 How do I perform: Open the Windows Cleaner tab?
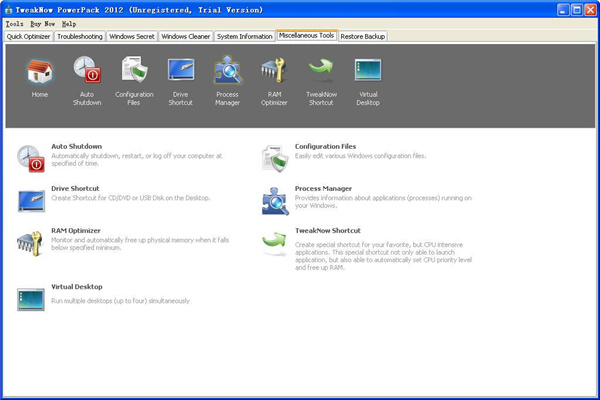tap(186, 36)
